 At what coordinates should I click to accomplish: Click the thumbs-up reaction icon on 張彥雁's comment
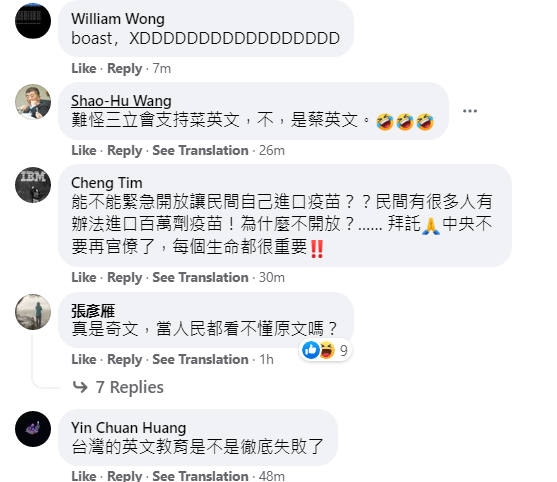point(311,350)
